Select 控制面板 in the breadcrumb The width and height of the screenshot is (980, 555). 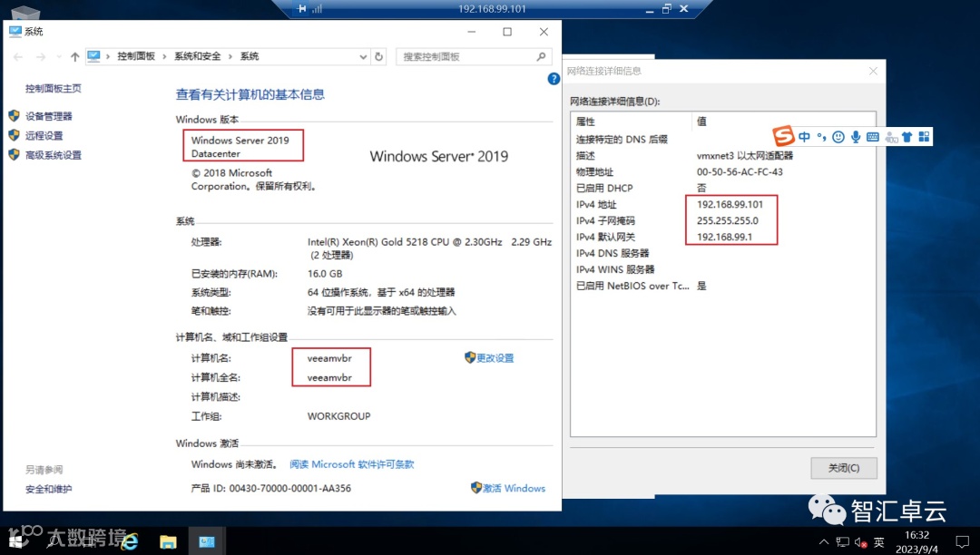tap(136, 56)
